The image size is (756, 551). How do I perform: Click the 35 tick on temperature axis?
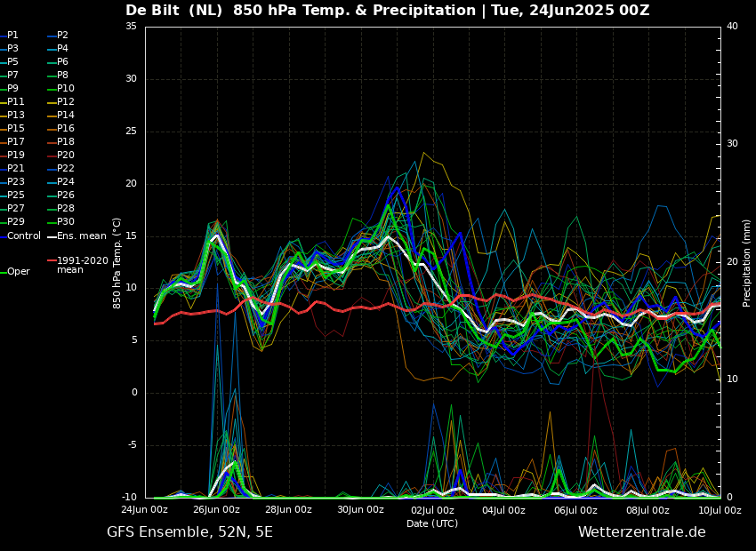[x=132, y=27]
